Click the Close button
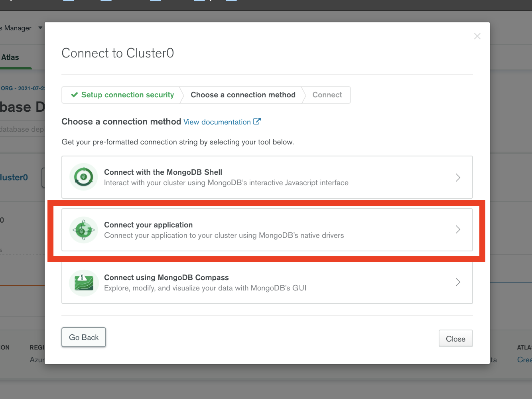Image resolution: width=532 pixels, height=399 pixels. coord(455,339)
